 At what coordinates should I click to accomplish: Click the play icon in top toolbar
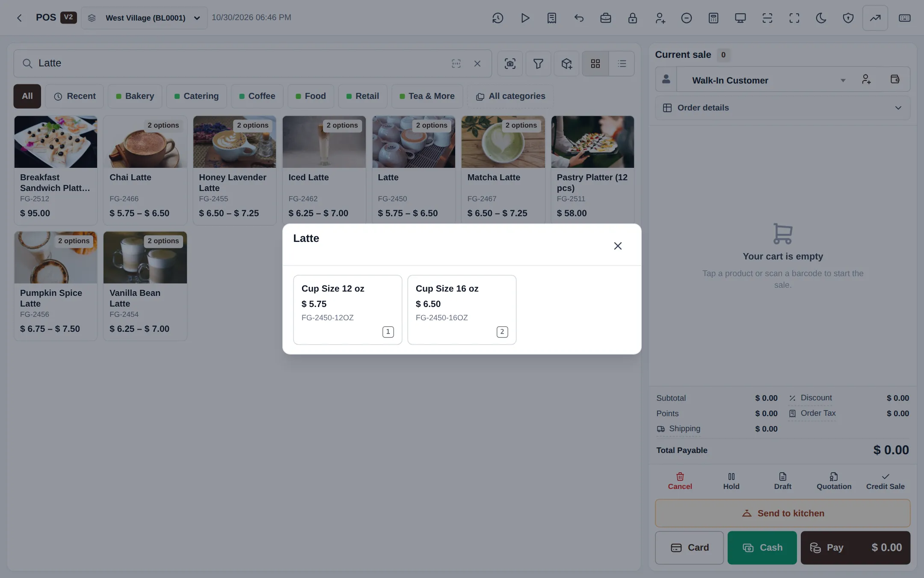coord(525,18)
